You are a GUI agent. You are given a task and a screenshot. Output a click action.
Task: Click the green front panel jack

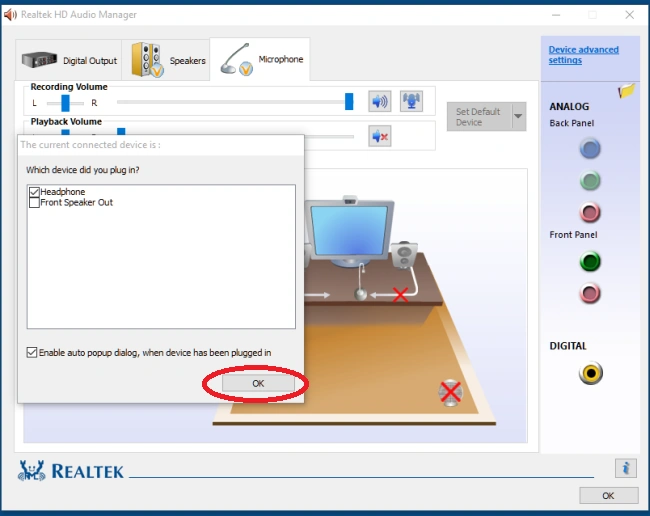(x=590, y=262)
